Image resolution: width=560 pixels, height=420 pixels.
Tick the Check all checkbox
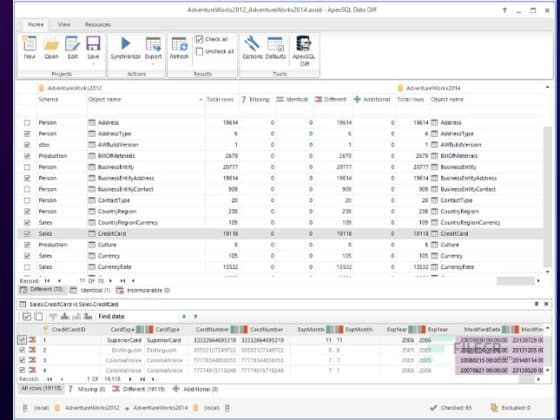tap(200, 39)
